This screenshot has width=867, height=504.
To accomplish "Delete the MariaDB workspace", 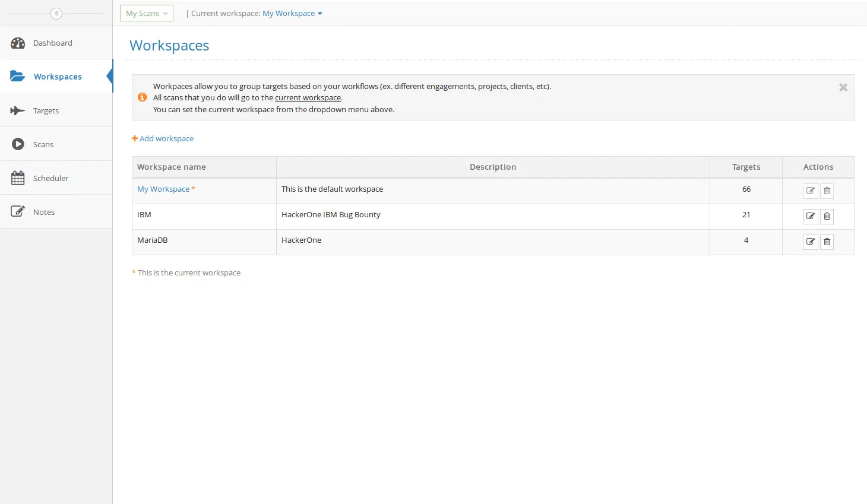I will pos(827,242).
